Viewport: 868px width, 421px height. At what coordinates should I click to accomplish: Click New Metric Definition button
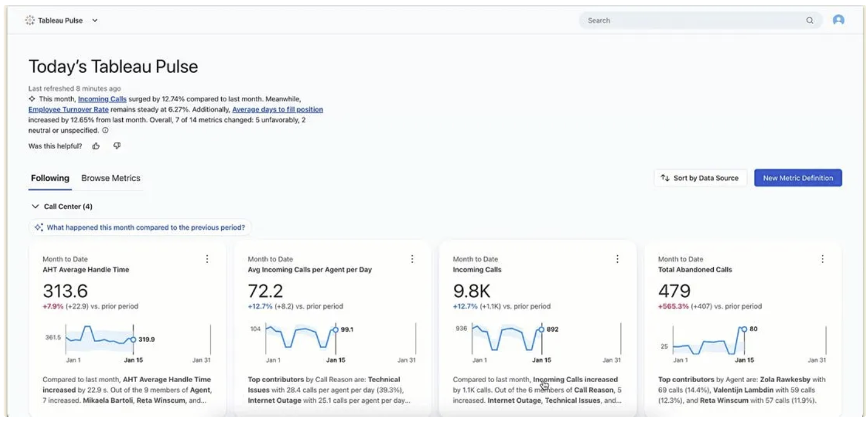click(798, 178)
